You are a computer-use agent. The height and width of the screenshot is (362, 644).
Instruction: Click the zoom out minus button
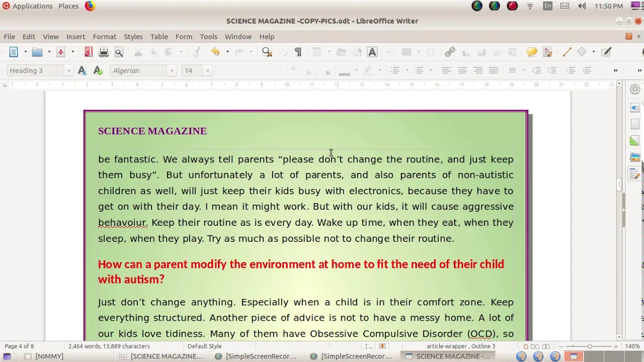pos(560,346)
